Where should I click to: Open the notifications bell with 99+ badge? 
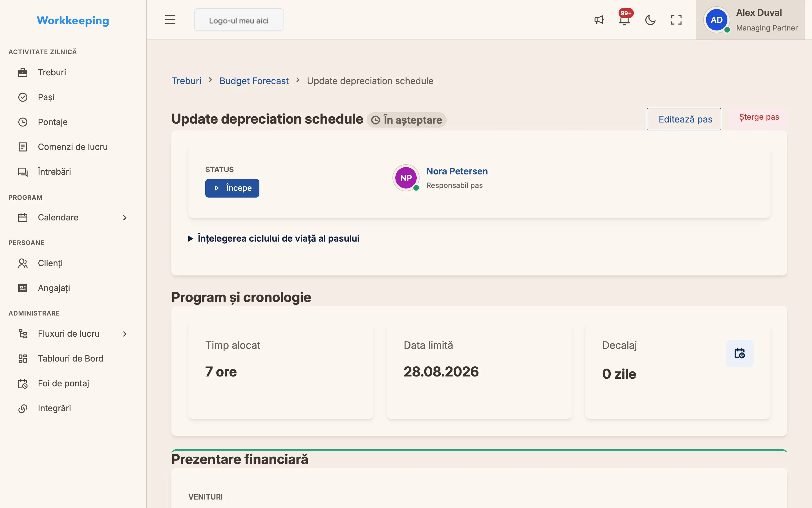(x=625, y=19)
